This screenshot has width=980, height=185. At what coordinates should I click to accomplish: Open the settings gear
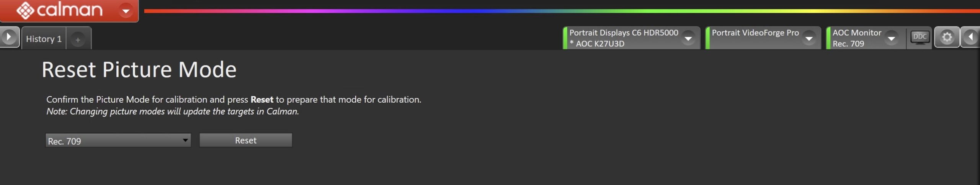coord(947,37)
